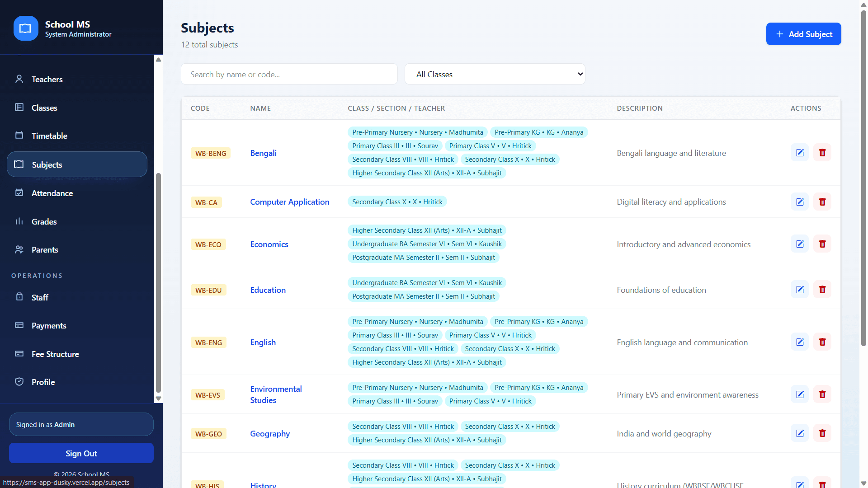The width and height of the screenshot is (868, 488).
Task: Edit the Geography subject
Action: [x=800, y=433]
